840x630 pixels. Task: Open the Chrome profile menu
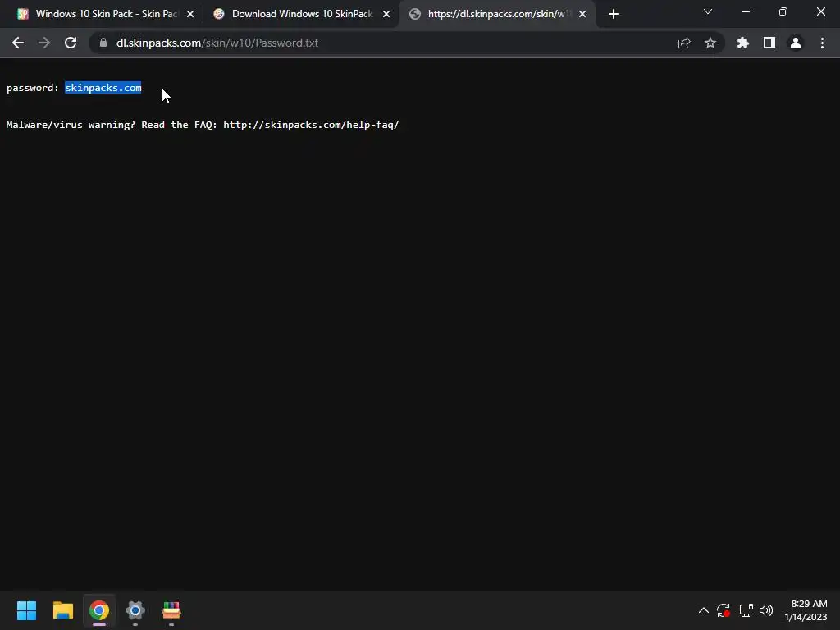[x=796, y=43]
